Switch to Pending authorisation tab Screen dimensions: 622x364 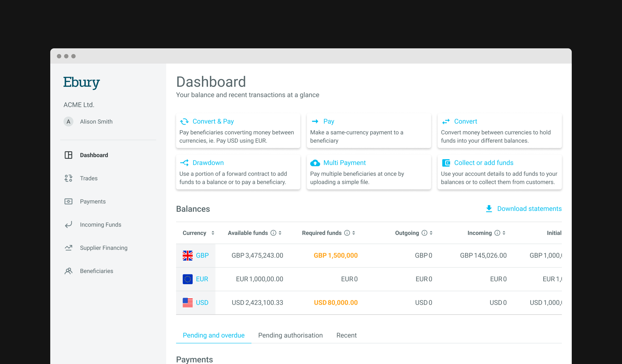[290, 335]
